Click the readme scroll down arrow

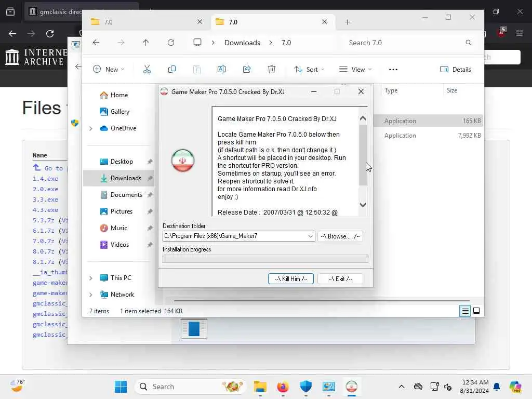(x=363, y=205)
